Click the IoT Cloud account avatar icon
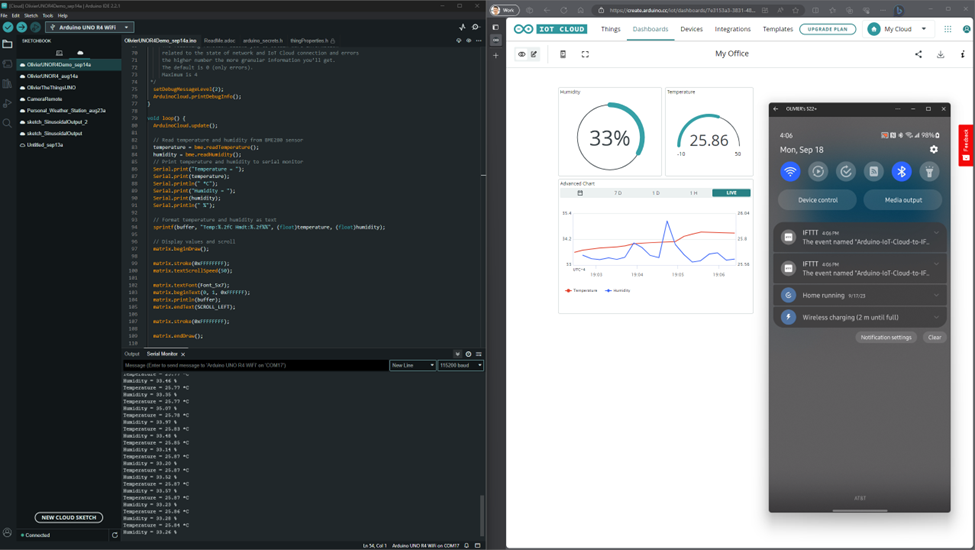 click(966, 29)
